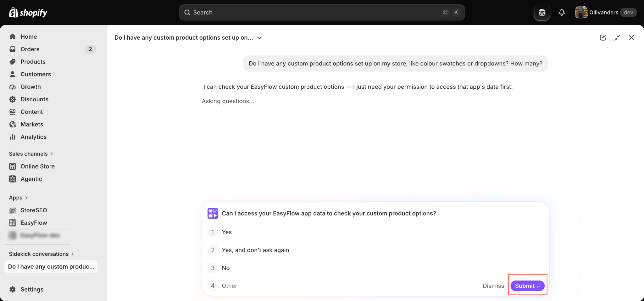The width and height of the screenshot is (644, 301).
Task: Close the Sidekick conversation panel
Action: [x=631, y=38]
